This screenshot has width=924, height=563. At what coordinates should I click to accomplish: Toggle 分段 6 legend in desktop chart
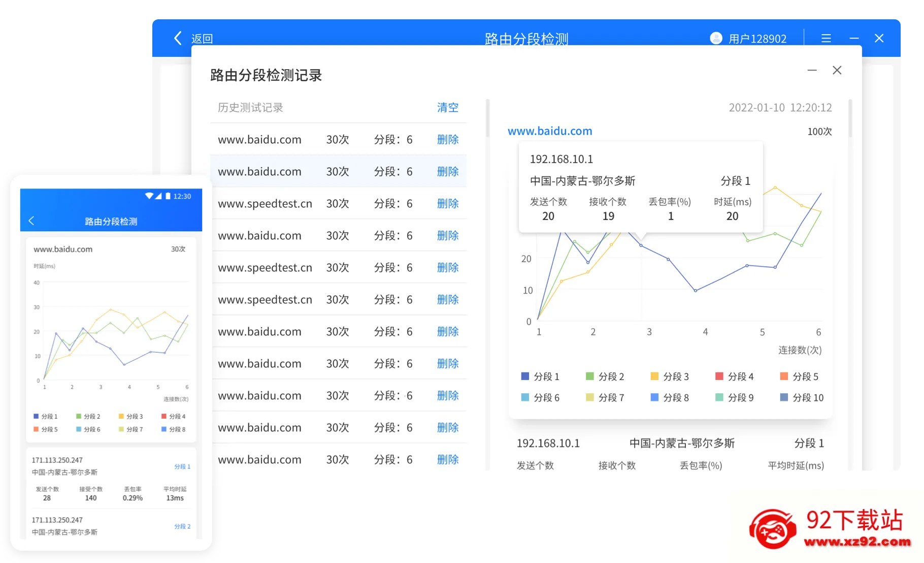coord(541,397)
